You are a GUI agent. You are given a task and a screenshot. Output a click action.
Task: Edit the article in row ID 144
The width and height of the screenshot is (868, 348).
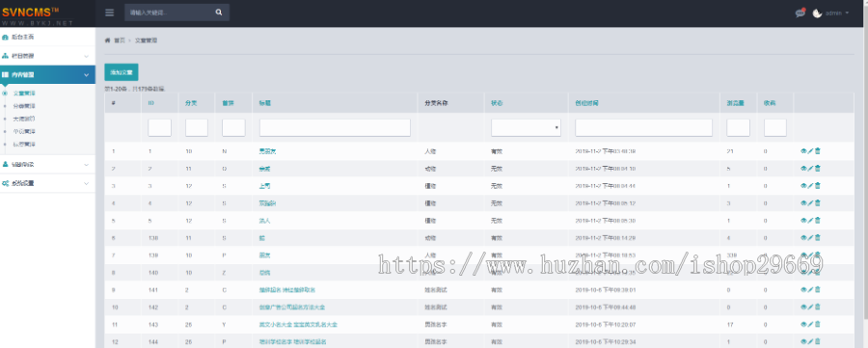pos(810,341)
